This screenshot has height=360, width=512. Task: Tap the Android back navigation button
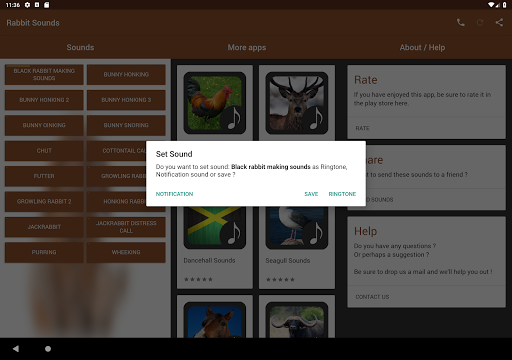pos(16,349)
